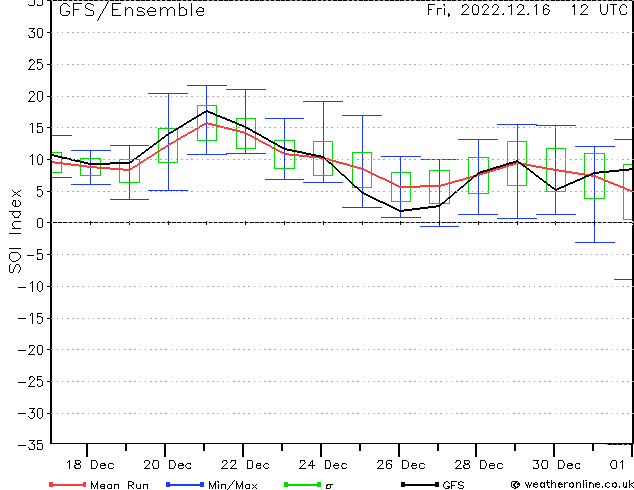The width and height of the screenshot is (634, 490).
Task: Click the 15 y-axis value
Action: click(36, 128)
